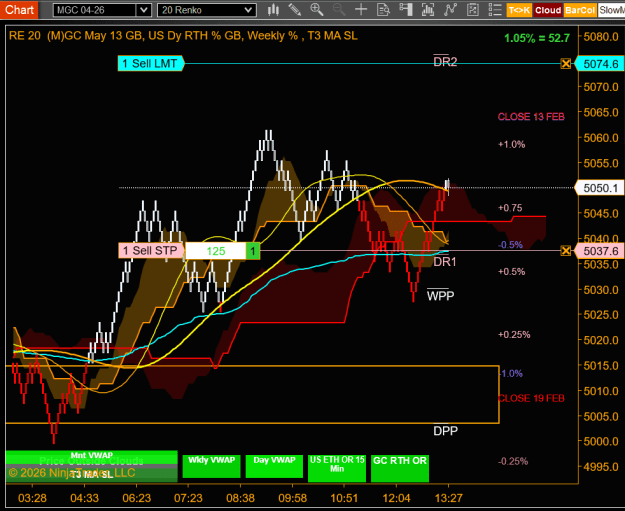Toggle the SlowM button
This screenshot has height=511, width=625.
(611, 10)
